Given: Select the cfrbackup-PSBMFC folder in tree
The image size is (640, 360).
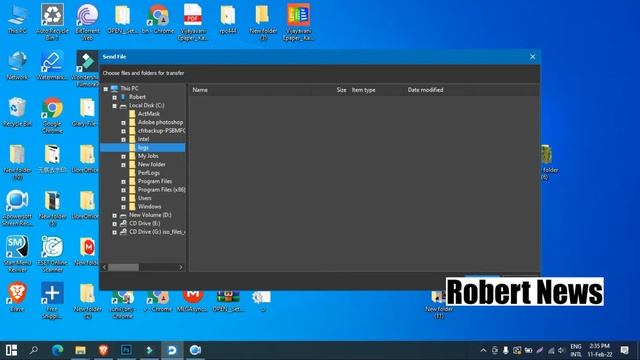Looking at the screenshot, I should coord(161,131).
